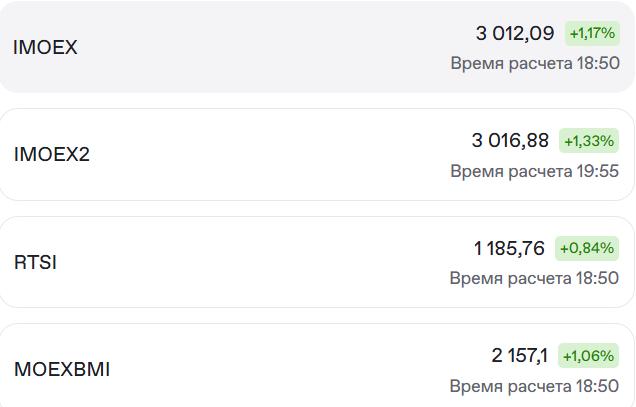Click the IMOEX2 value 3 016,88
This screenshot has width=636, height=407.
510,141
